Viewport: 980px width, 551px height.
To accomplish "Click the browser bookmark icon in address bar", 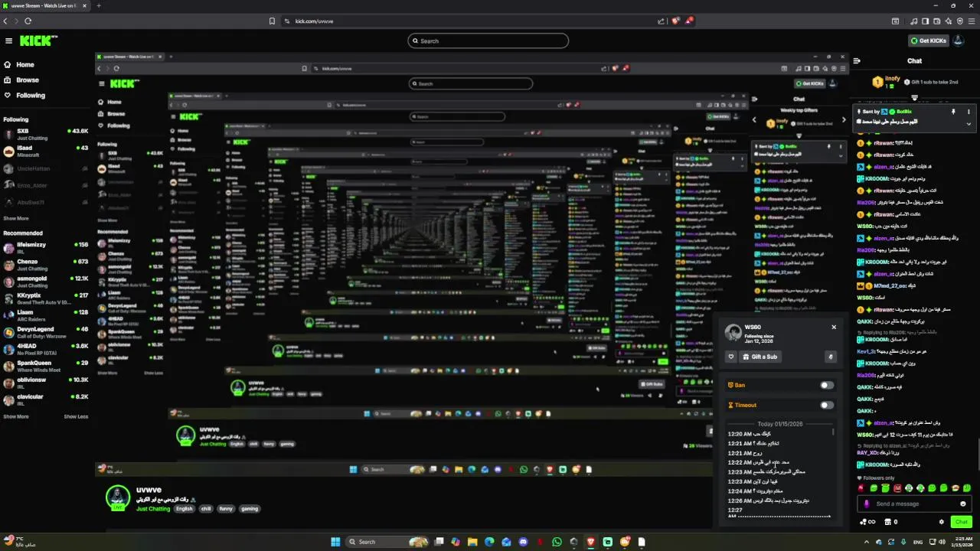I will click(x=272, y=21).
